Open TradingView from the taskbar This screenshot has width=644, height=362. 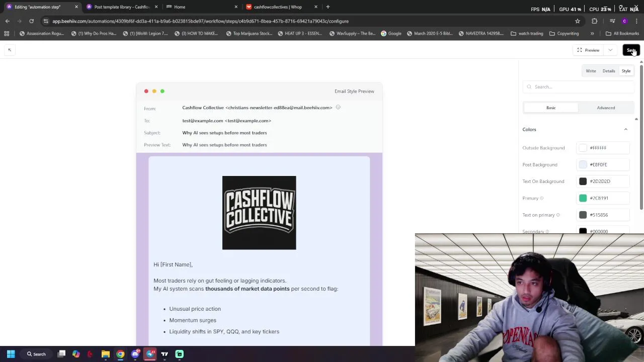(x=165, y=354)
